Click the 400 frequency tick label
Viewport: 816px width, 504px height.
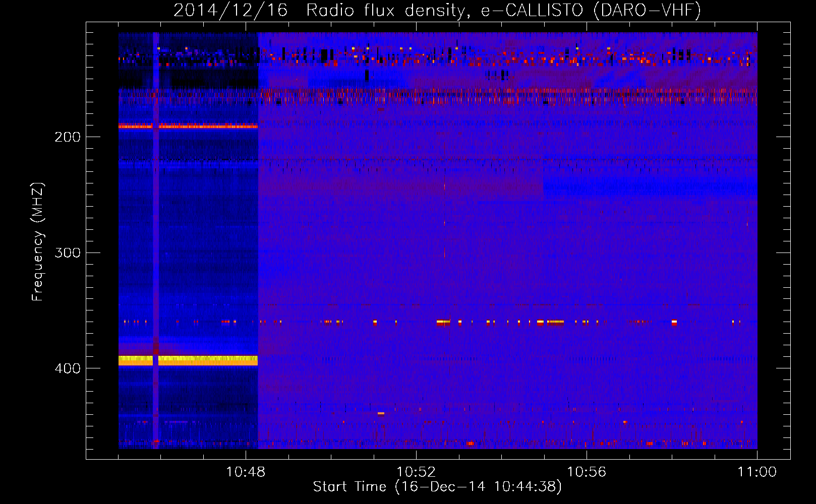[68, 368]
